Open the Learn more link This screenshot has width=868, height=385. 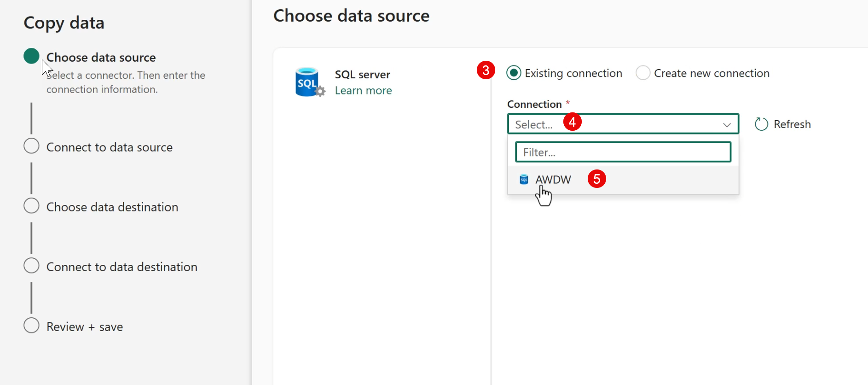click(363, 91)
